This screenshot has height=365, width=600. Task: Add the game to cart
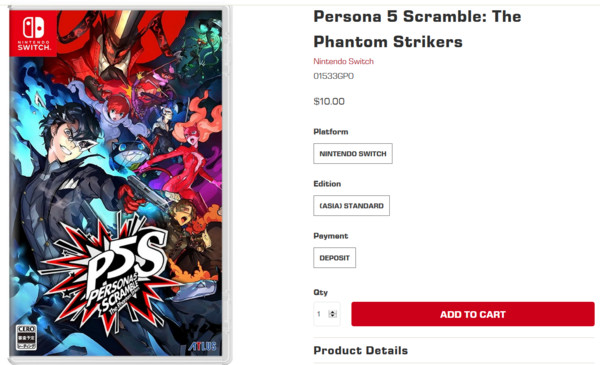click(473, 314)
